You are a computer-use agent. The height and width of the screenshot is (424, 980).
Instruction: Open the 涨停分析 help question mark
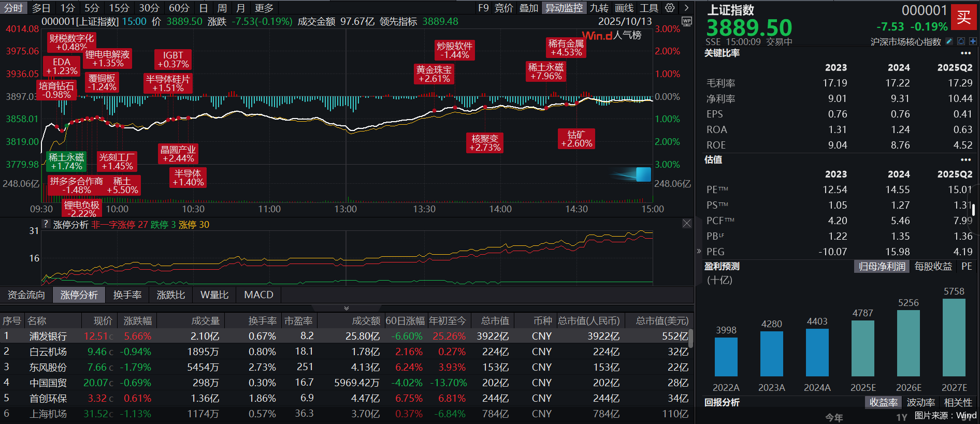46,224
